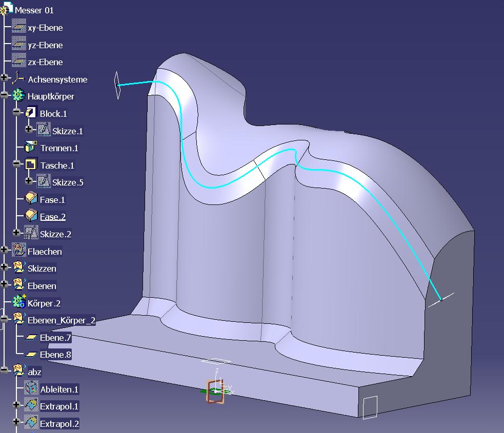Select the Tasche.1 label
This screenshot has height=433, width=504.
point(57,166)
